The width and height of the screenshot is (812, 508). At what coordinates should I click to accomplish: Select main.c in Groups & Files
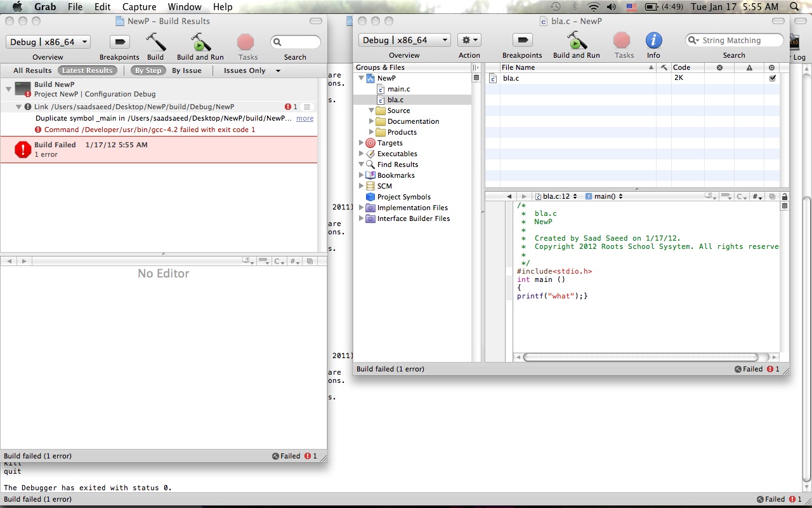[398, 89]
